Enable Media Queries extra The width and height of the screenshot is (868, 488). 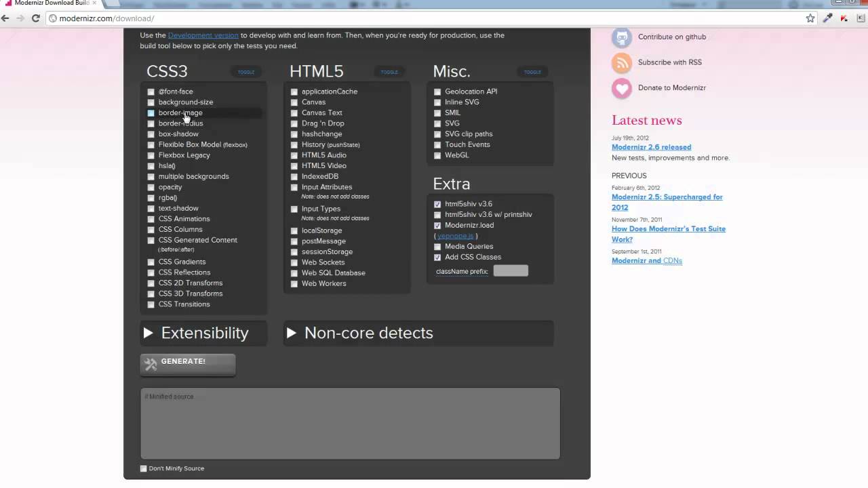point(437,247)
